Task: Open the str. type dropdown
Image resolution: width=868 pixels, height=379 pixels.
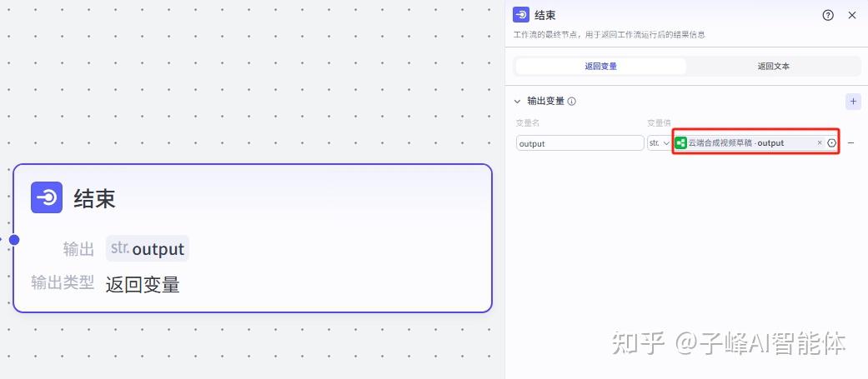Action: point(659,143)
